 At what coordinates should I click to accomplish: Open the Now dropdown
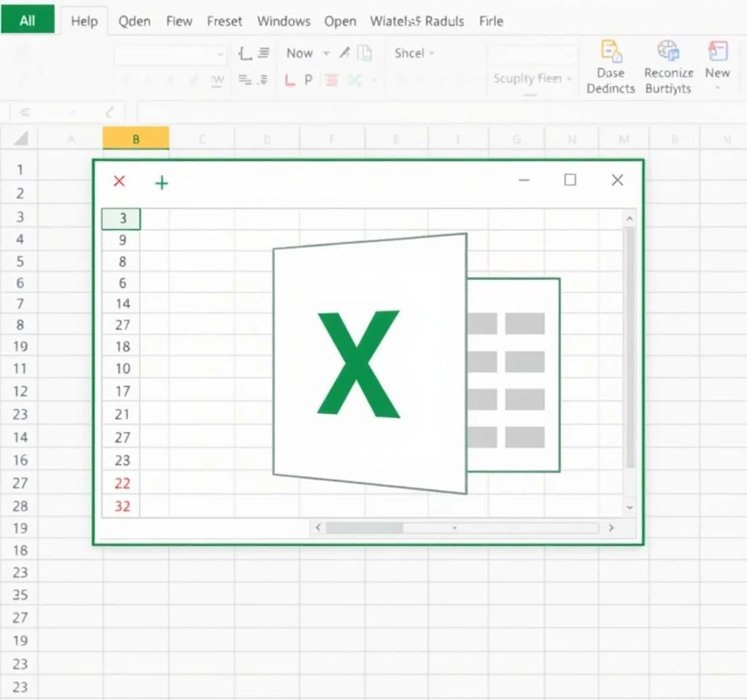(301, 52)
